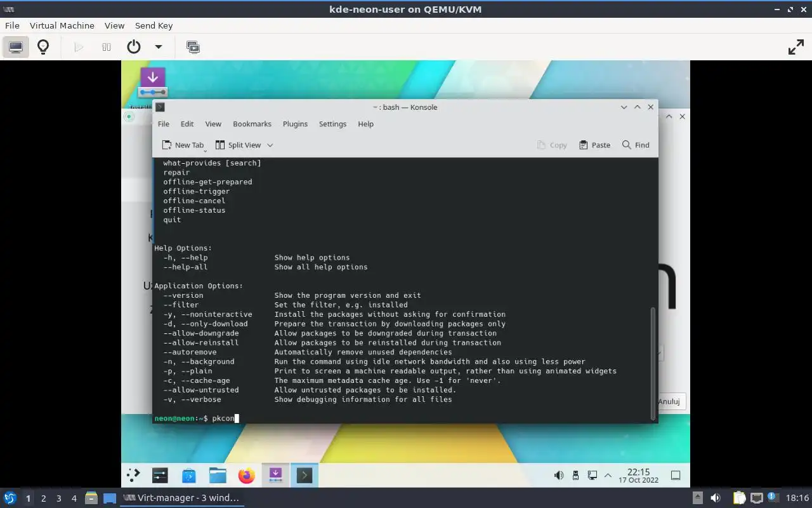Open the shutdown options dropdown arrow

click(x=159, y=47)
